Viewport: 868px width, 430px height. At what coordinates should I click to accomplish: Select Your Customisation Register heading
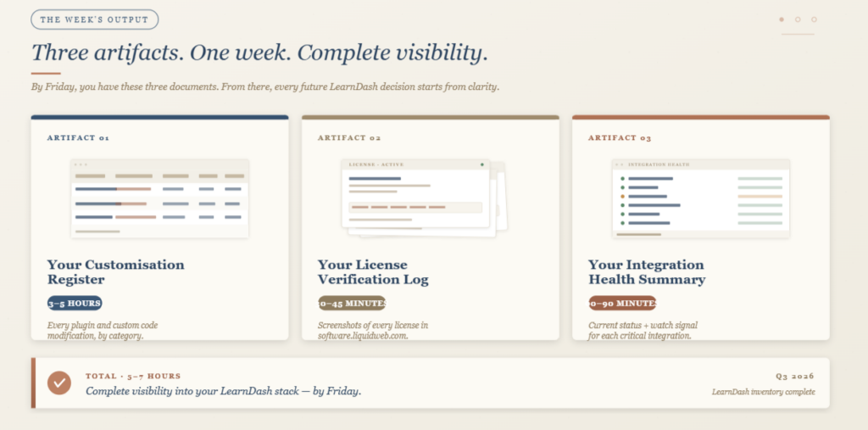tap(115, 272)
